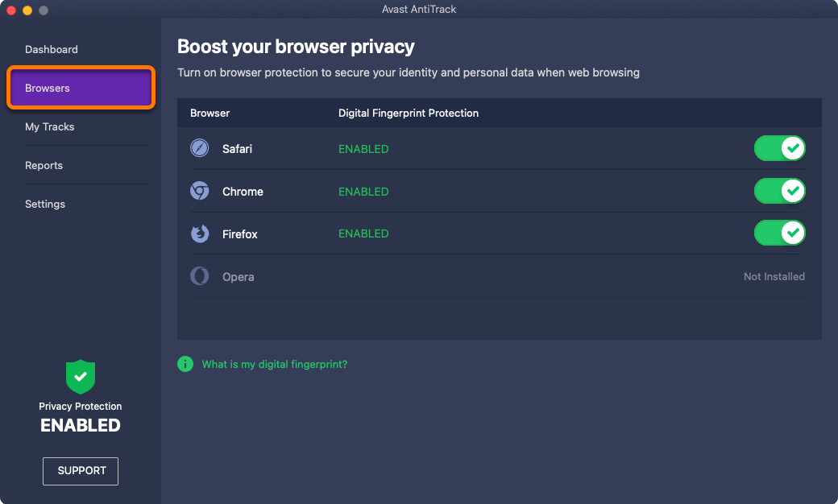Screen dimensions: 838x504
Task: Go to My Tracks
Action: [x=50, y=127]
